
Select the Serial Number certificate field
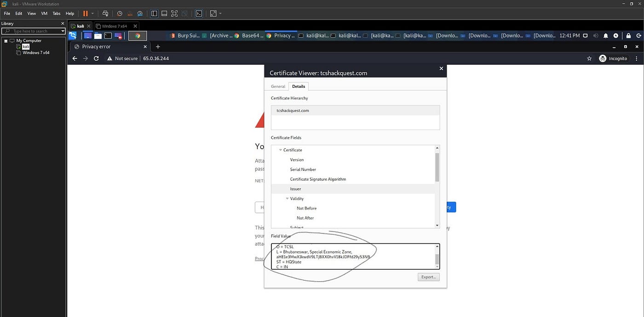pyautogui.click(x=303, y=170)
